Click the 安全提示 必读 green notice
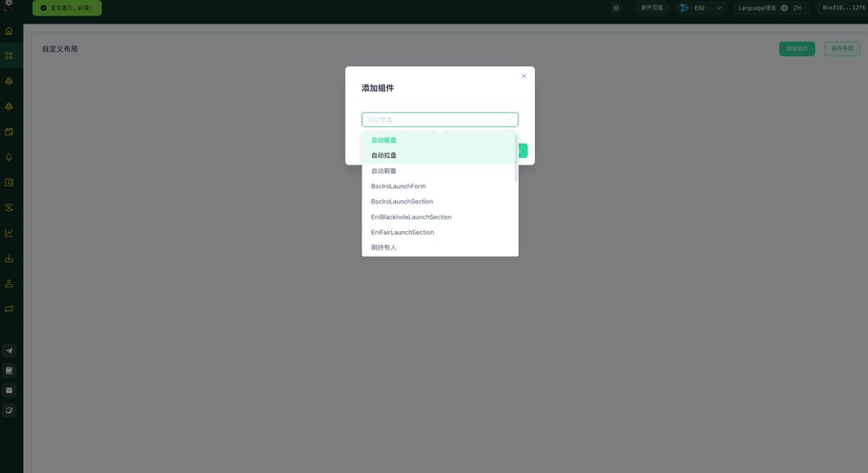868x473 pixels. click(67, 8)
